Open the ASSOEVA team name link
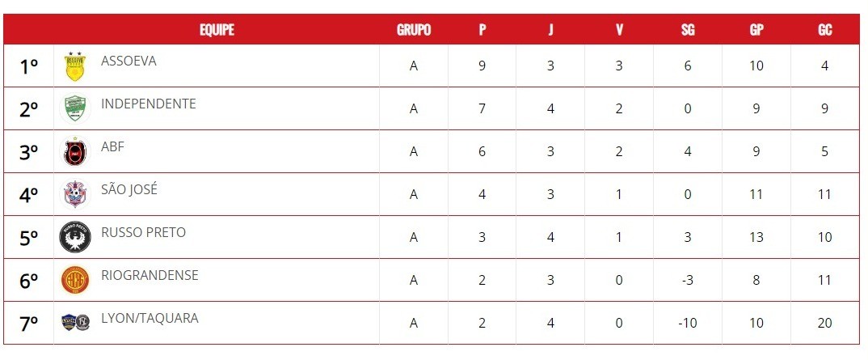The height and width of the screenshot is (360, 868). [129, 61]
